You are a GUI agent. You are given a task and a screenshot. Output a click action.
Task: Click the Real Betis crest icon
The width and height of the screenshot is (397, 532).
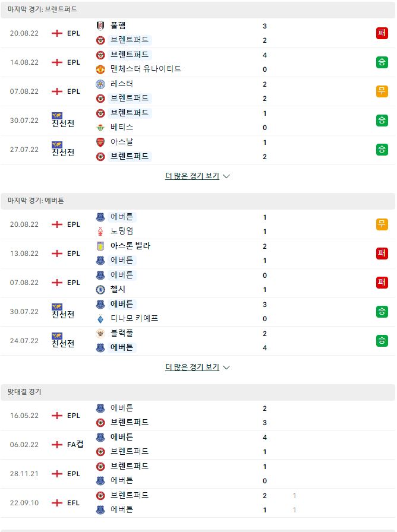[x=100, y=128]
